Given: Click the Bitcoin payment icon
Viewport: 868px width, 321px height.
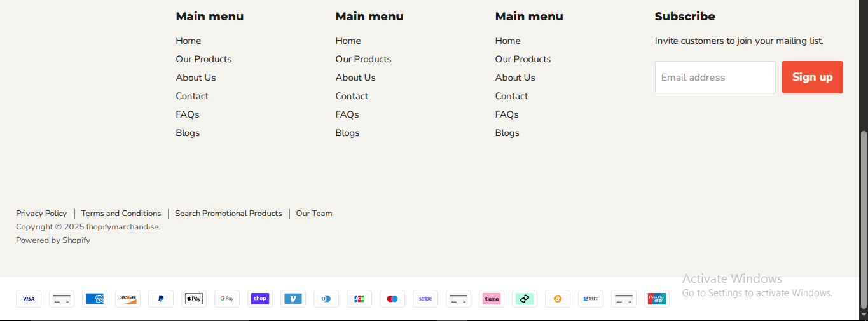Looking at the screenshot, I should coord(558,299).
